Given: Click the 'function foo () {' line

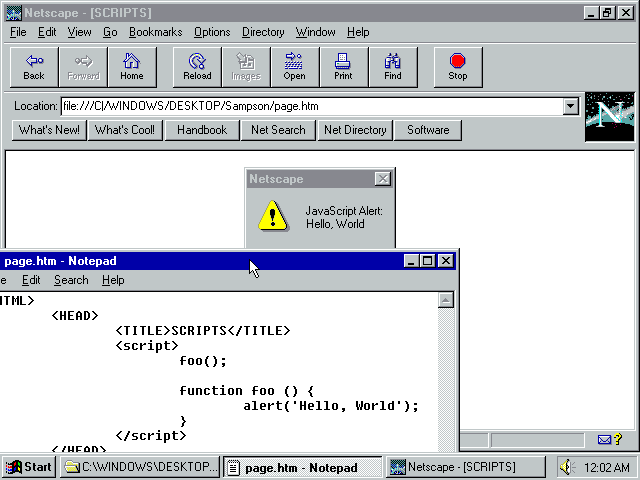Looking at the screenshot, I should pos(247,391).
